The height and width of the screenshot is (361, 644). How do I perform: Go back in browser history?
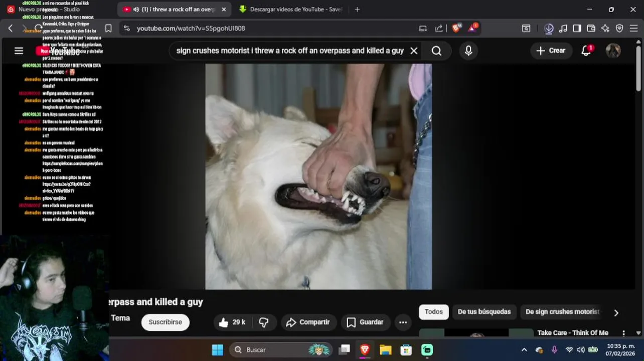11,29
